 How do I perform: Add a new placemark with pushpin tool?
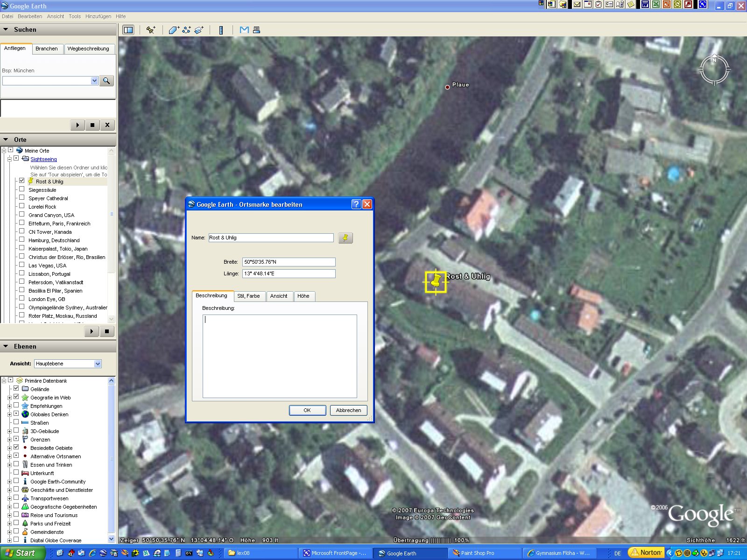pyautogui.click(x=150, y=30)
